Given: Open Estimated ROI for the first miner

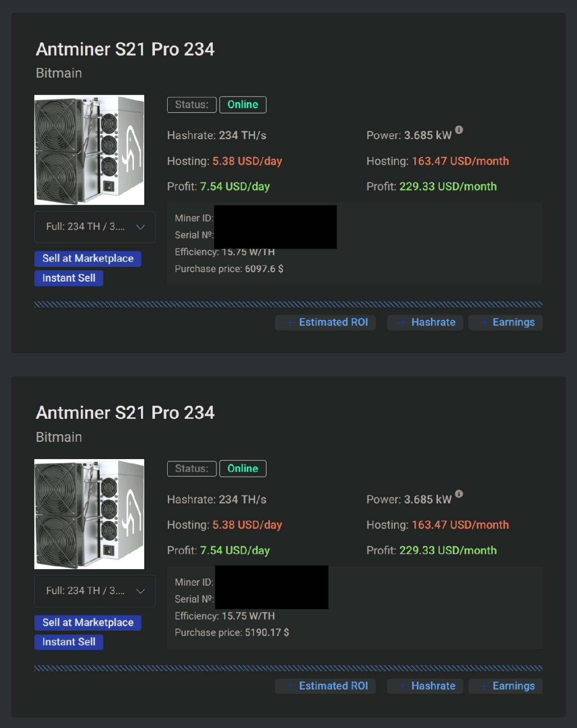Looking at the screenshot, I should click(x=325, y=322).
